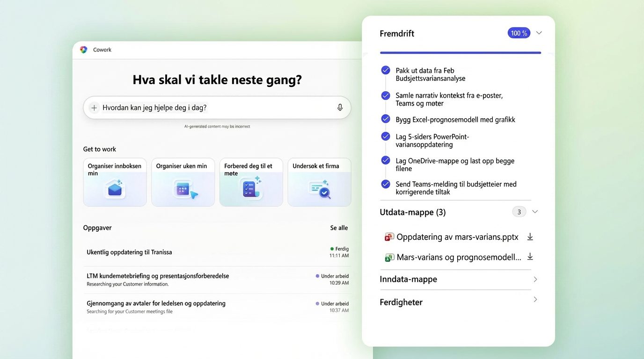Viewport: 644px width, 359px height.
Task: Click the microphone icon in the prompt box
Action: pyautogui.click(x=340, y=108)
